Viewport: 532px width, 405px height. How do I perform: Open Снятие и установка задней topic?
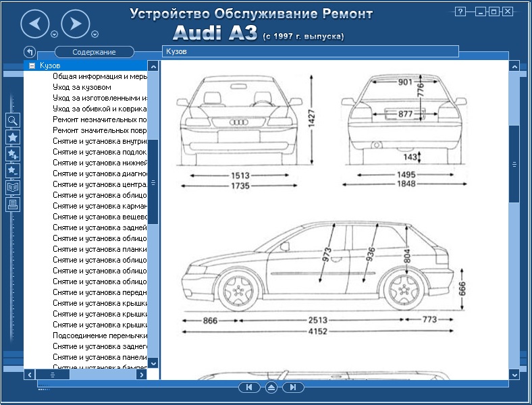tap(100, 227)
